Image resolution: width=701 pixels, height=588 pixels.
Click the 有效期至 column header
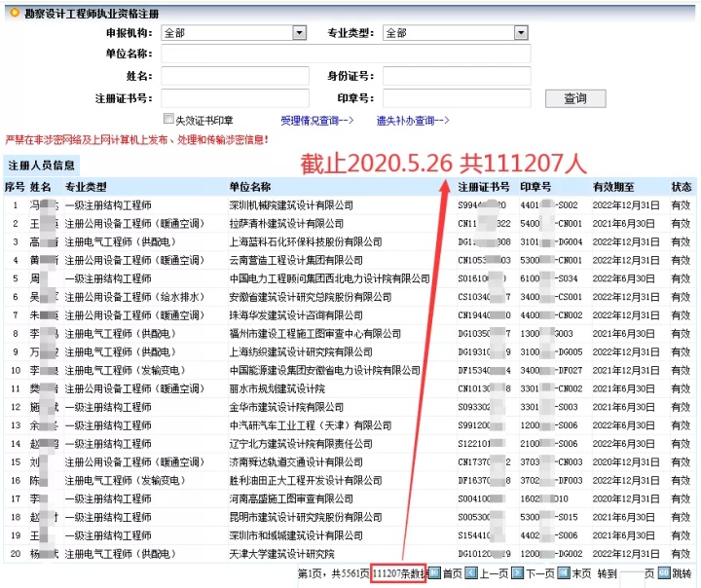613,187
